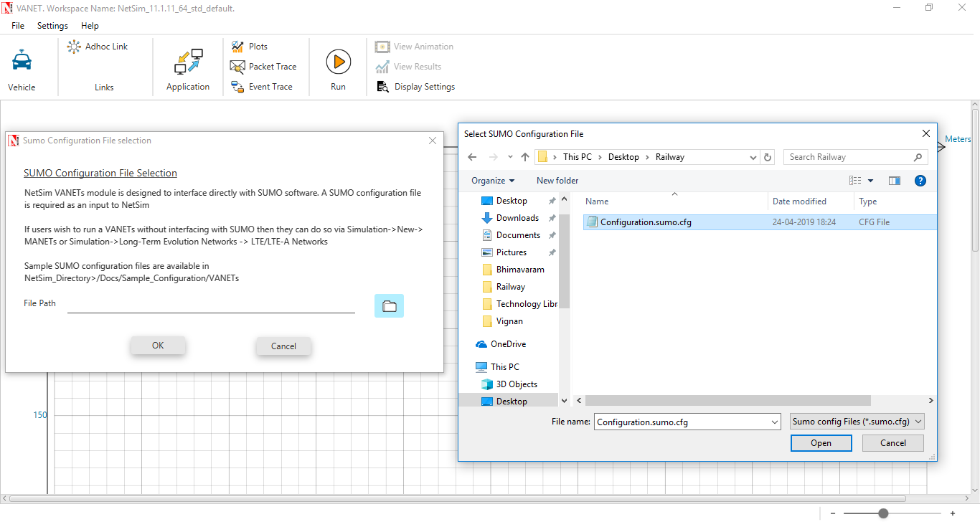The image size is (980, 522).
Task: Toggle the preview pane
Action: (x=894, y=181)
